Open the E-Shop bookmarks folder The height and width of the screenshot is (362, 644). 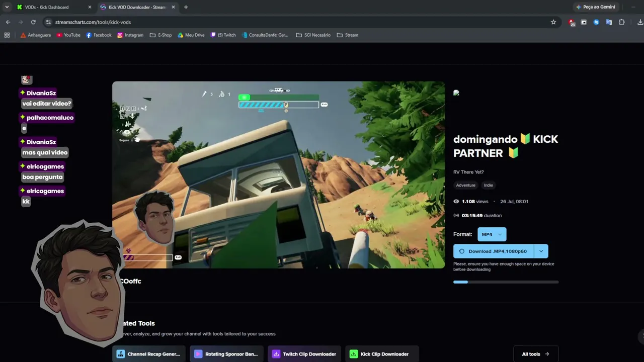point(160,35)
